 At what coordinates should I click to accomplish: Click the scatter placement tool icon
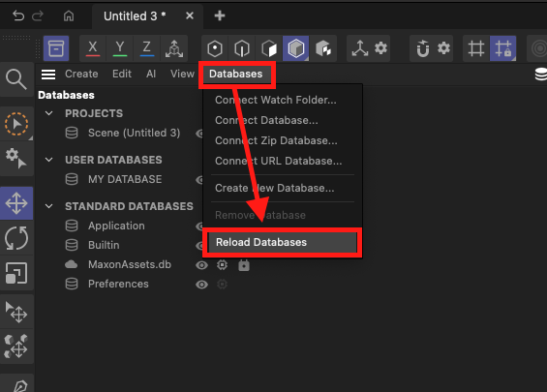coord(16,347)
